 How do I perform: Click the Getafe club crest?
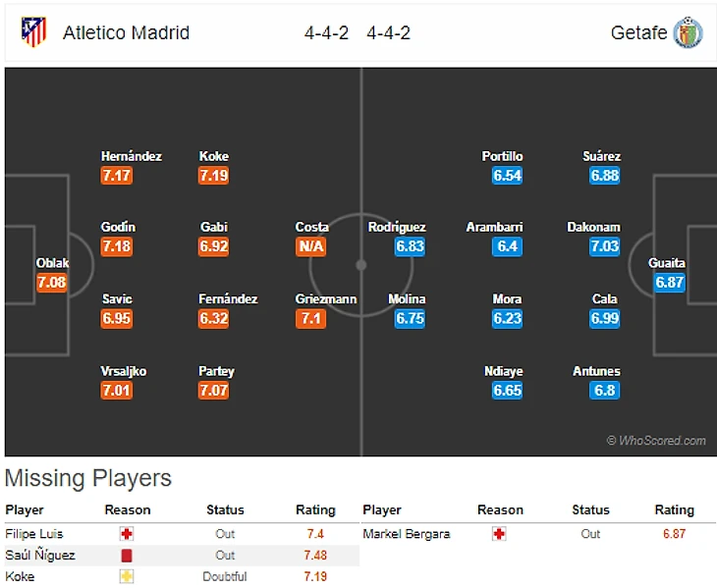pyautogui.click(x=688, y=32)
